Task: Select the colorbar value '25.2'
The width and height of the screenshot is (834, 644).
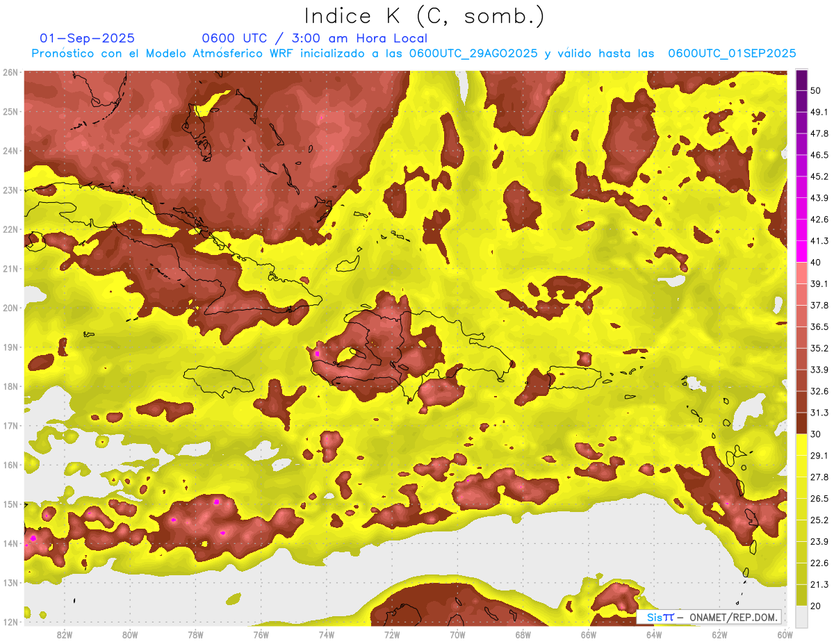Action: 819,520
